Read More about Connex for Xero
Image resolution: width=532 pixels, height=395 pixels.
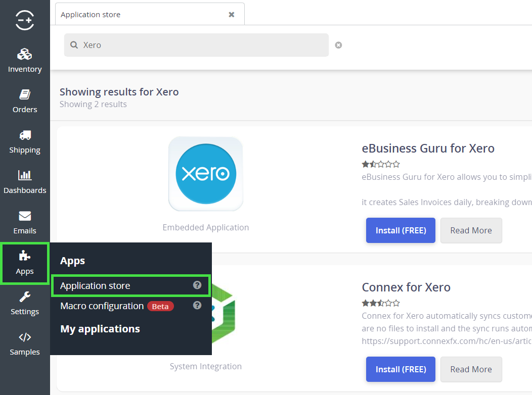471,369
